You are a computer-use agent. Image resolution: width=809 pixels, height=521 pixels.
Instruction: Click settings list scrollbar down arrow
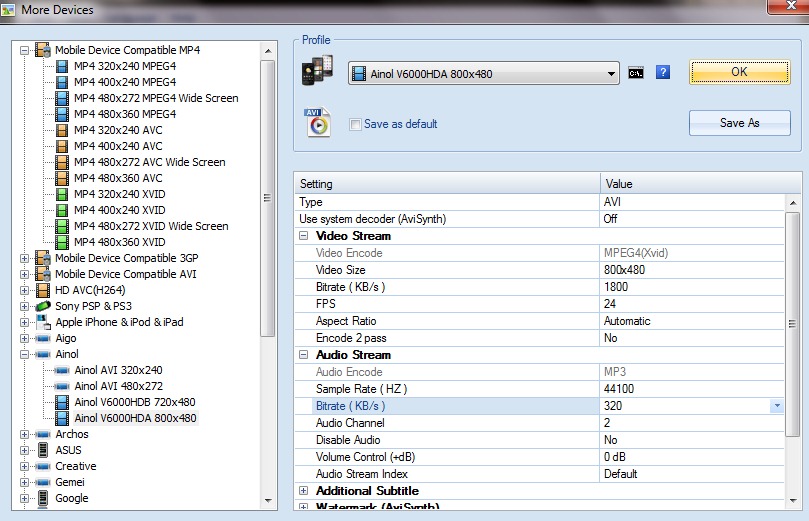793,500
